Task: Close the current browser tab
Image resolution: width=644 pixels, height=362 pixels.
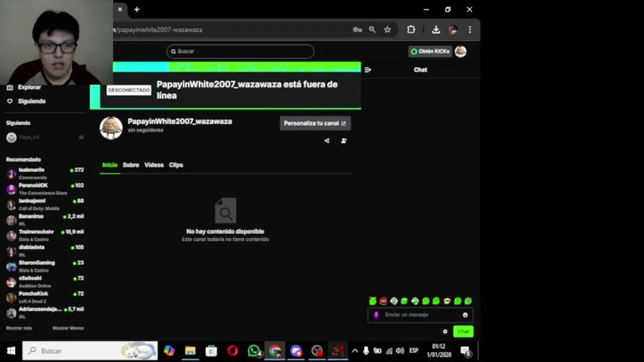Action: [x=120, y=9]
